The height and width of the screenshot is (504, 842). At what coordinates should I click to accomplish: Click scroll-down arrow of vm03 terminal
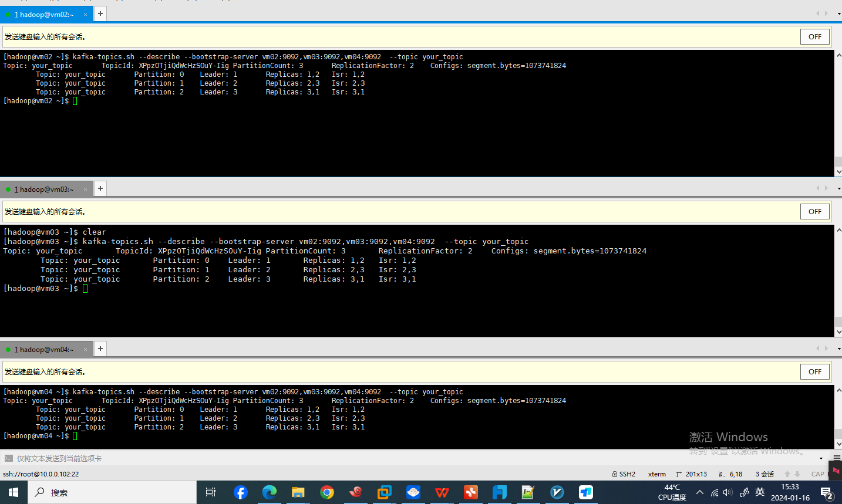(838, 332)
